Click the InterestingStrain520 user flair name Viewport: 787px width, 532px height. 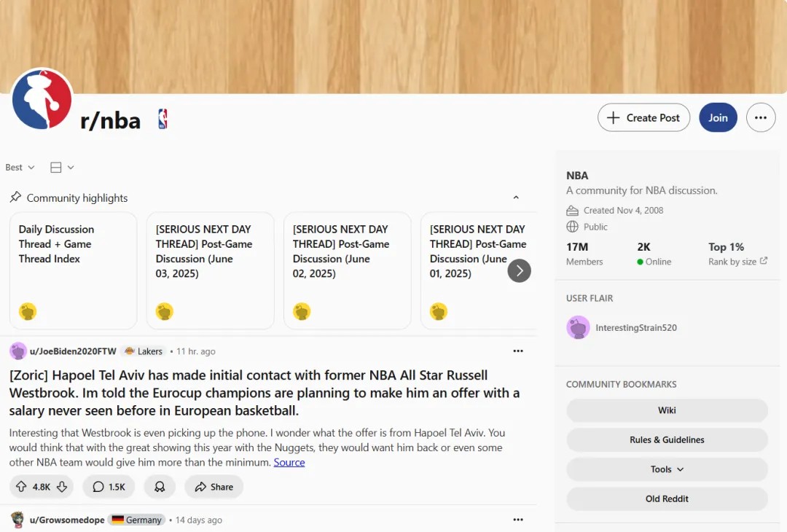(x=636, y=328)
